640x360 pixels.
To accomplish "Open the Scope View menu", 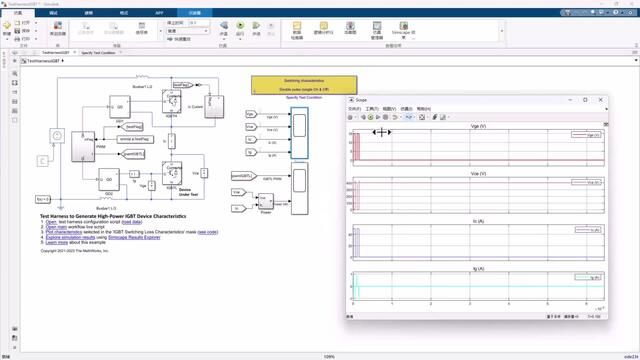I will [389, 109].
